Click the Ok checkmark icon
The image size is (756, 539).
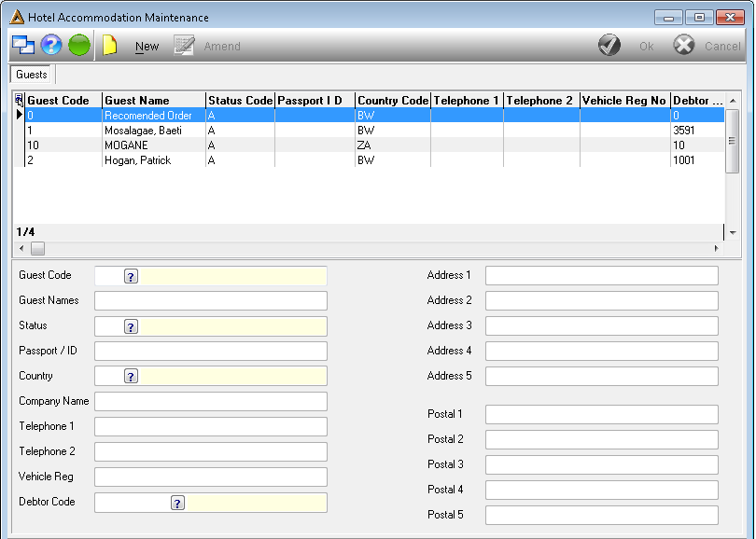click(x=609, y=46)
